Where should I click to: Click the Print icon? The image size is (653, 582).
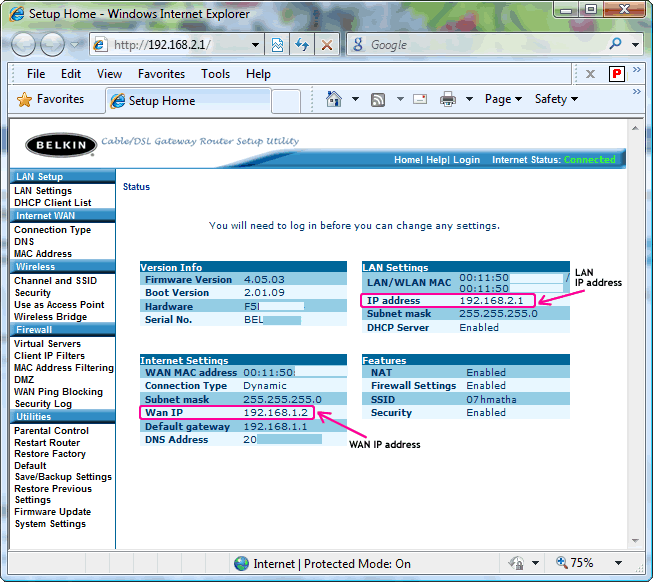(448, 99)
